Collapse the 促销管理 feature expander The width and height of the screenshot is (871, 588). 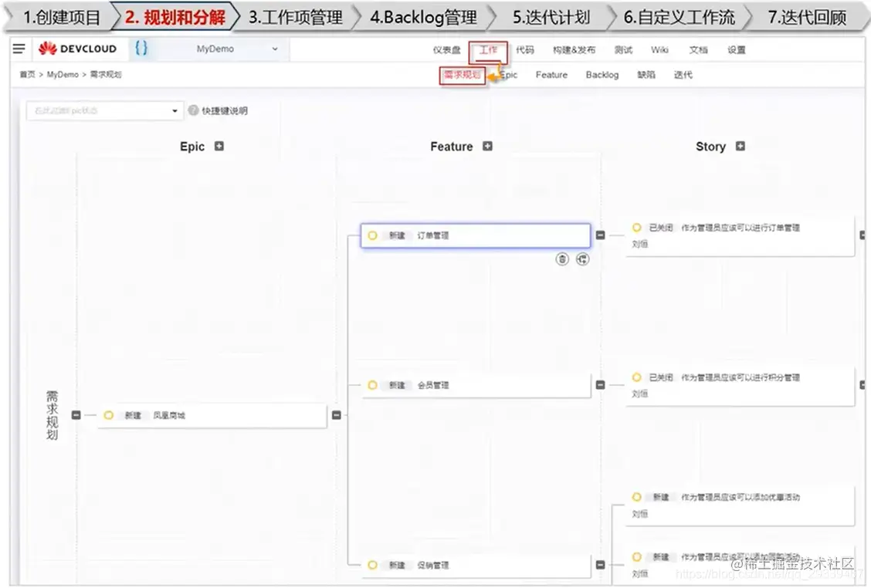coord(600,565)
